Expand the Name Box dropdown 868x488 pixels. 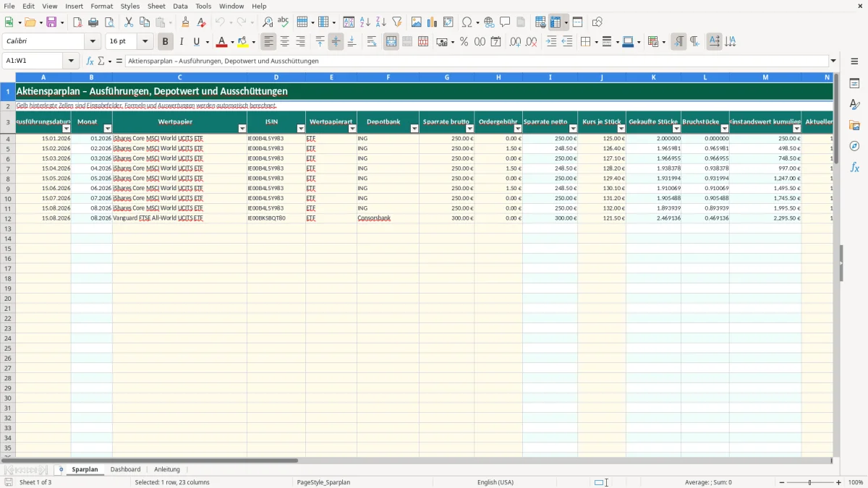pos(72,61)
